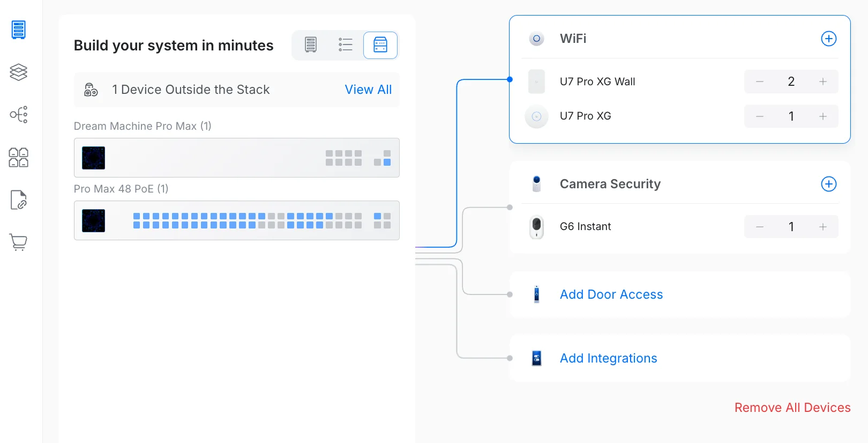Click Remove All Devices
Screen dimensions: 868x443
[792, 408]
